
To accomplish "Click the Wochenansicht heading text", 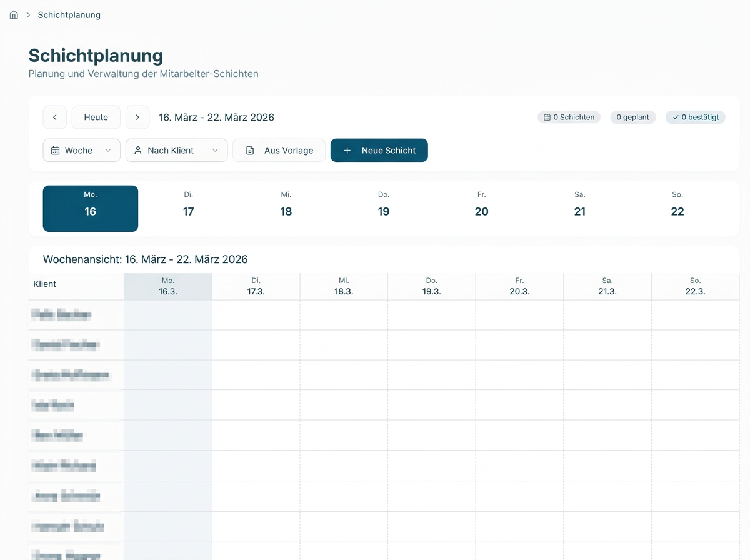I will click(146, 259).
